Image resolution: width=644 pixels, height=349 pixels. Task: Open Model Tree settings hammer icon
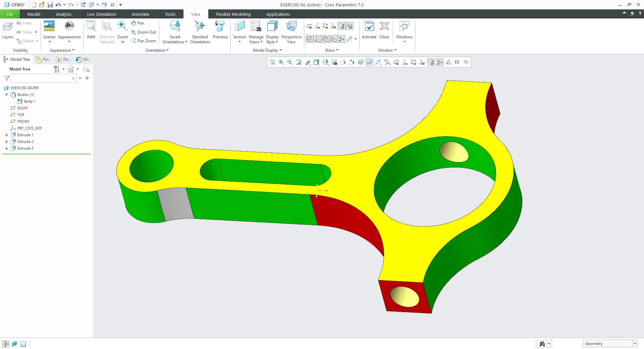(56, 69)
